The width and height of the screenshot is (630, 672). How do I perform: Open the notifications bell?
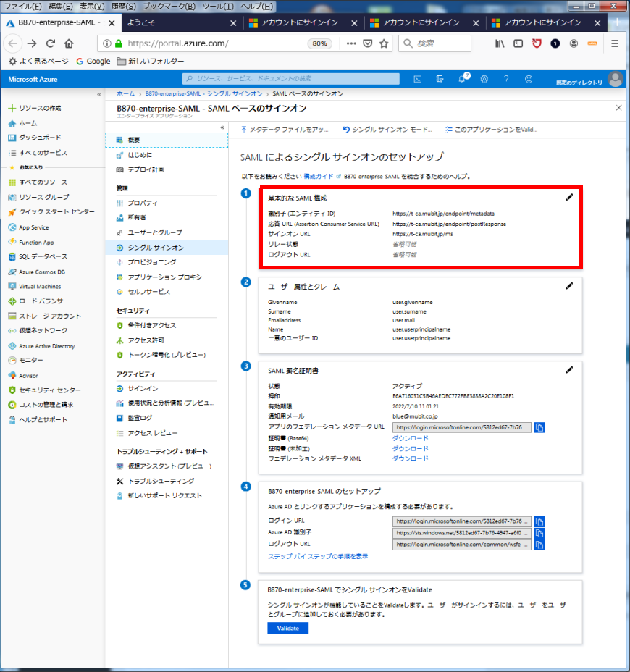point(462,79)
